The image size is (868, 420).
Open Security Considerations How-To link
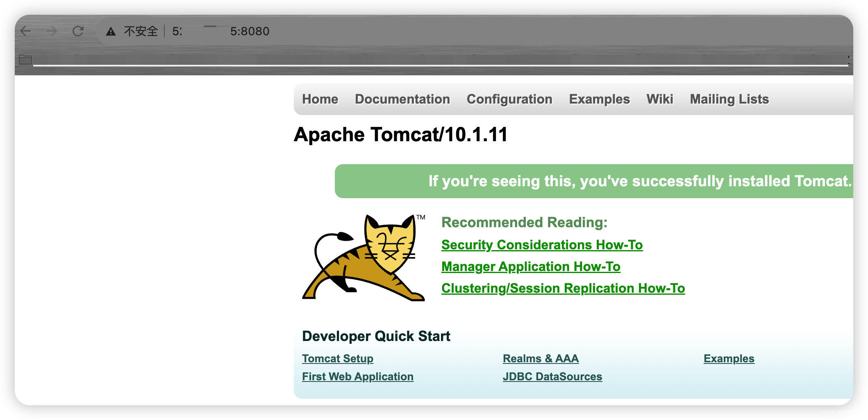[x=542, y=245]
